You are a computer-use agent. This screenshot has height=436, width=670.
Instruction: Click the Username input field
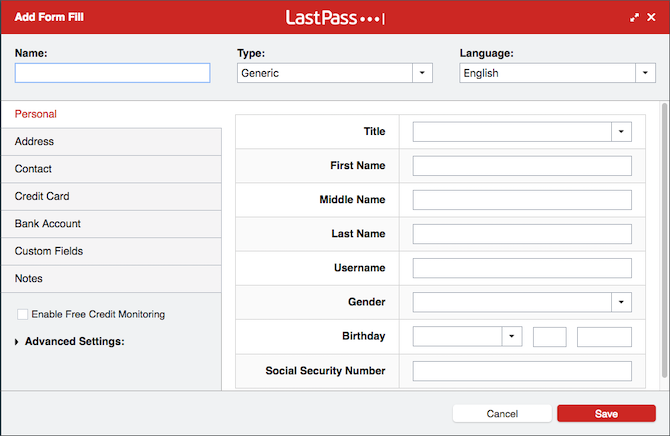pos(522,268)
